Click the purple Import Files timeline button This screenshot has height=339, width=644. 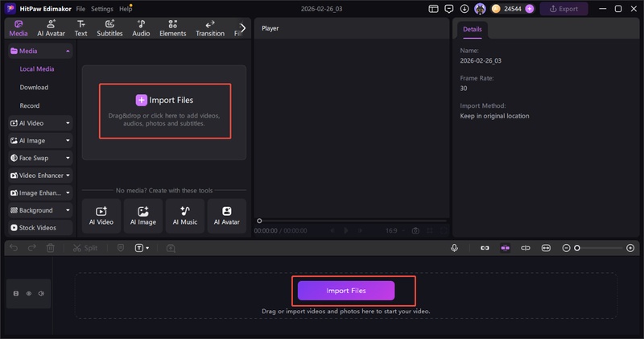[346, 291]
